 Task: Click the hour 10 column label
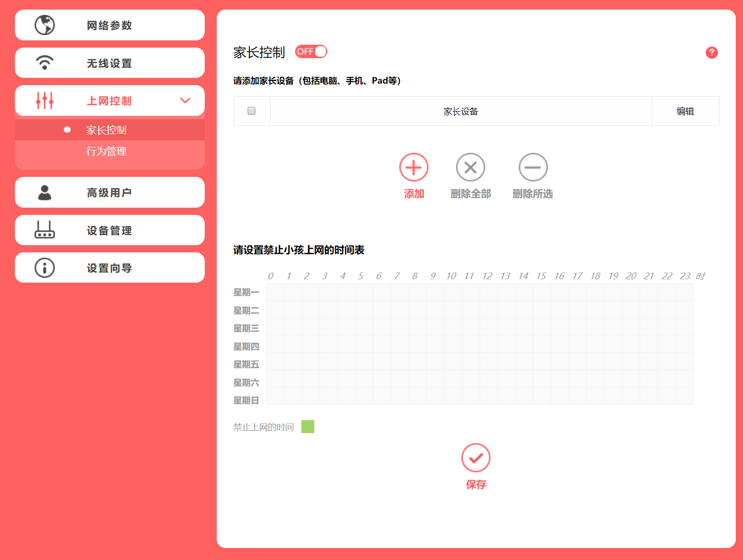tap(451, 276)
